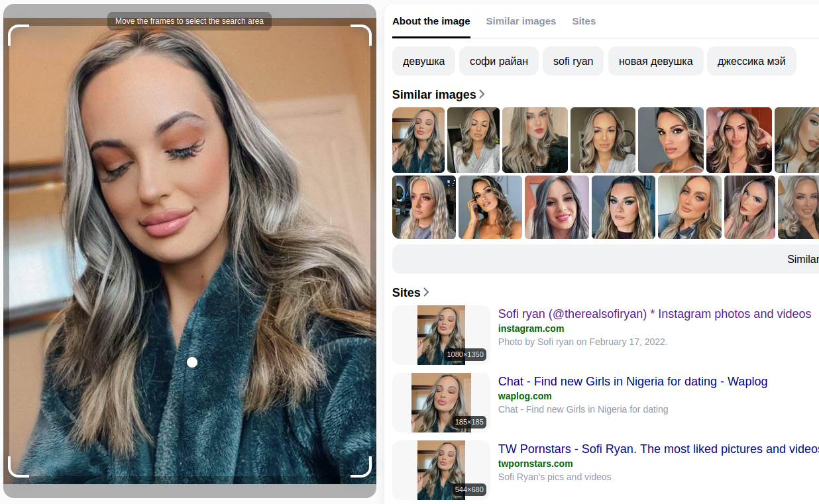Image resolution: width=819 pixels, height=504 pixels.
Task: Click 'Photo by Sofi ryan on February 17, 2022.' text
Action: [583, 342]
